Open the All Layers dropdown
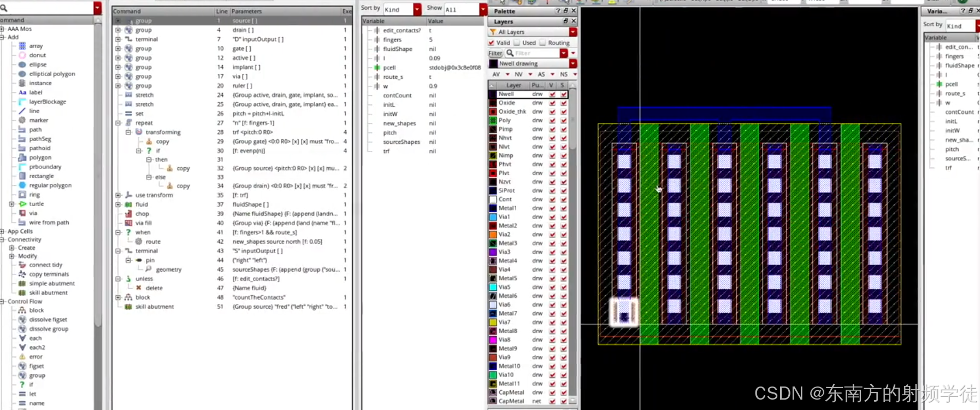Image resolution: width=980 pixels, height=410 pixels. point(573,32)
